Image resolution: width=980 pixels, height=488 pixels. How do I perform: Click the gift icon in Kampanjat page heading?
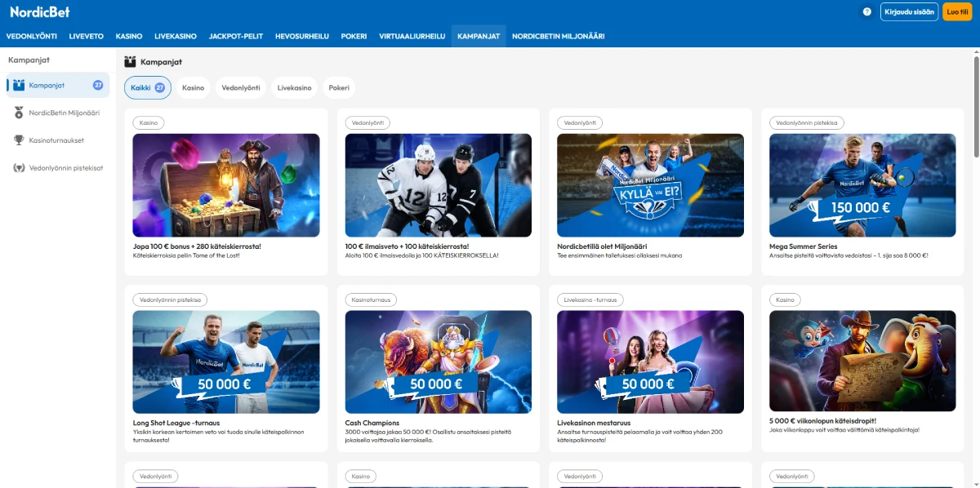130,61
